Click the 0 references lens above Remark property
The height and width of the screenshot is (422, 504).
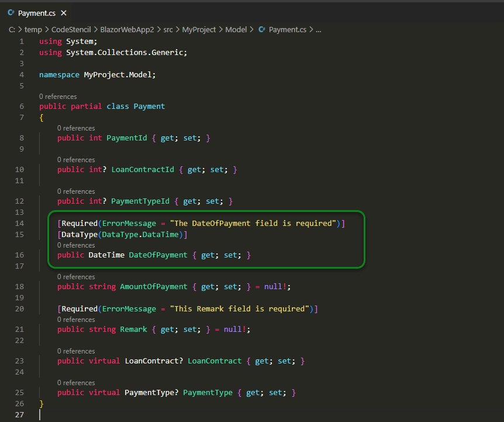click(76, 320)
